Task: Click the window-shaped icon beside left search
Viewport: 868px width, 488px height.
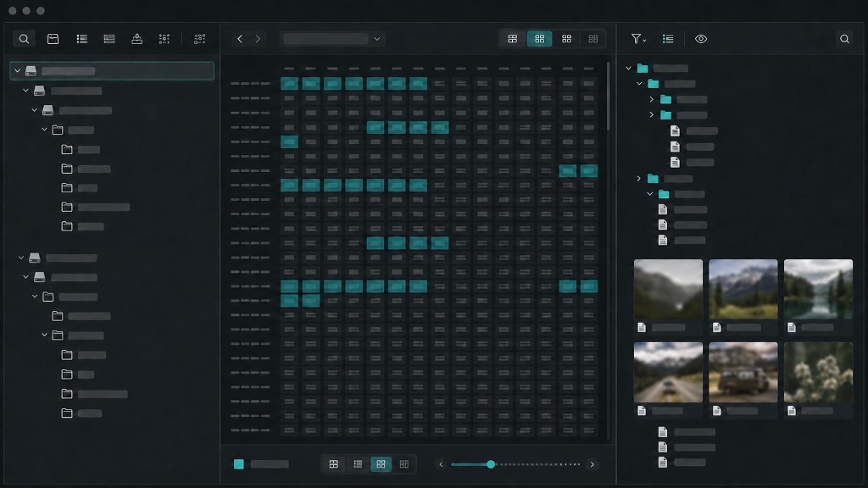Action: (x=53, y=39)
